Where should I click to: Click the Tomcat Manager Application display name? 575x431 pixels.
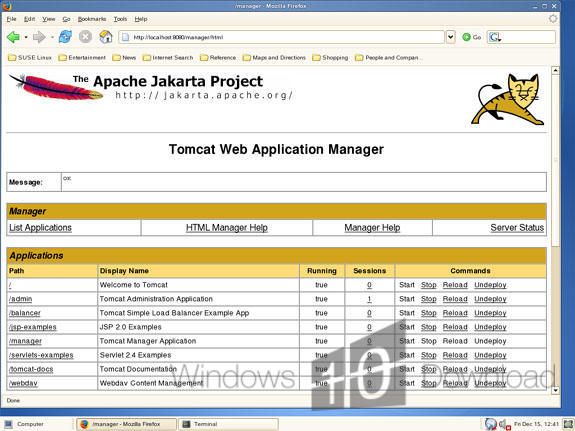148,341
